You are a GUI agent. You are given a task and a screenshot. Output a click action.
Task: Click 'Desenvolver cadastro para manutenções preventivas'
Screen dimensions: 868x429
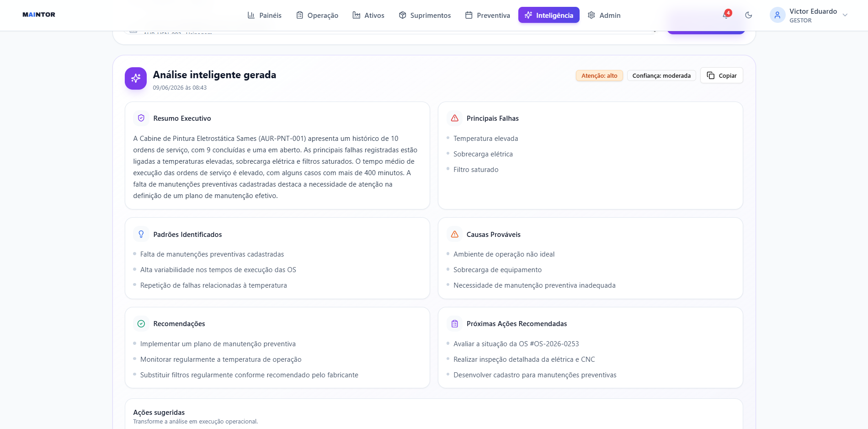[535, 375]
